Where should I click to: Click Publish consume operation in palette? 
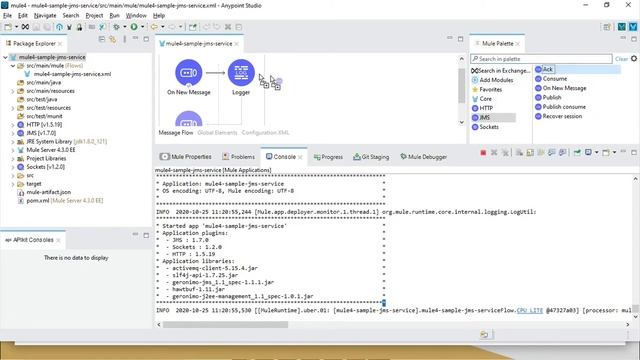[x=560, y=107]
